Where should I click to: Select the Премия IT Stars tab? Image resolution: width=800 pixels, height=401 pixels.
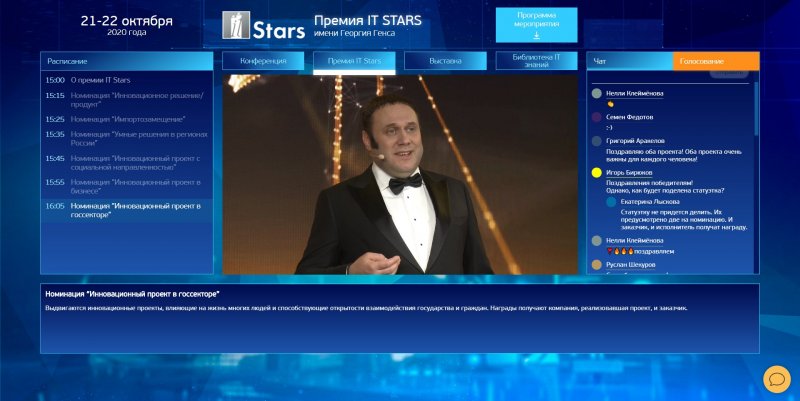354,61
